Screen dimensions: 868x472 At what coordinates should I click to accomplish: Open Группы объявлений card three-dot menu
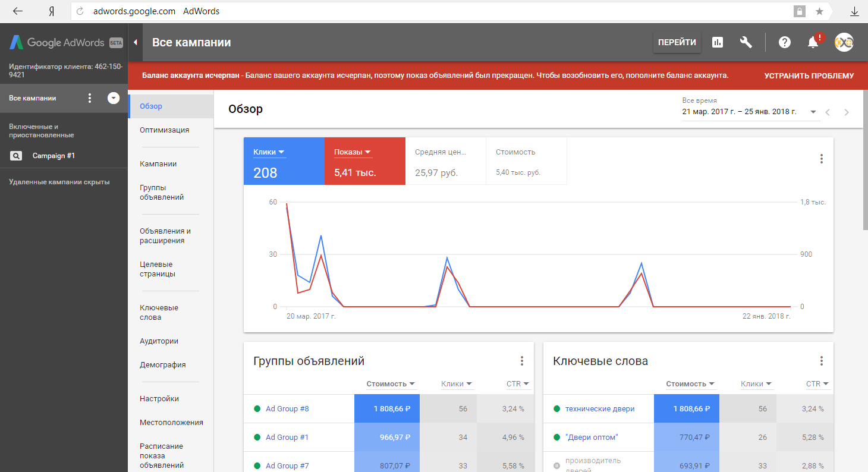[x=522, y=361]
